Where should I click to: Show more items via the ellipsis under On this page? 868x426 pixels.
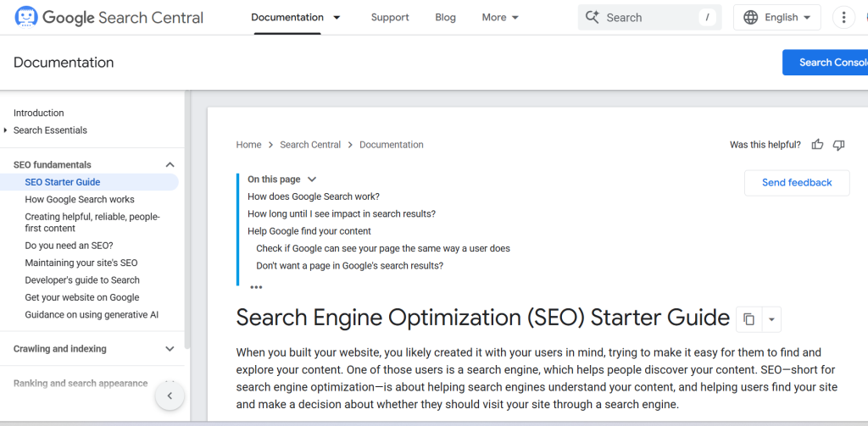click(256, 287)
